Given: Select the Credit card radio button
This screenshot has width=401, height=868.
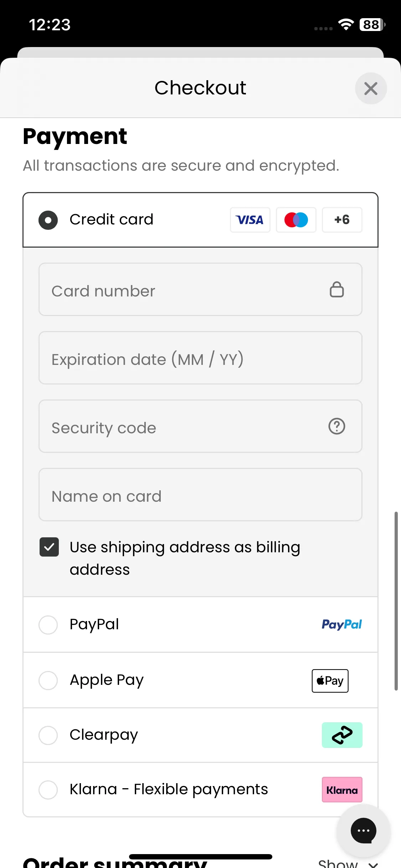Looking at the screenshot, I should pyautogui.click(x=48, y=220).
